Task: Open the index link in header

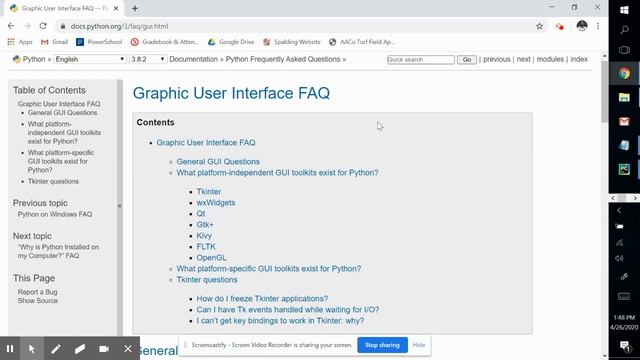Action: [579, 59]
